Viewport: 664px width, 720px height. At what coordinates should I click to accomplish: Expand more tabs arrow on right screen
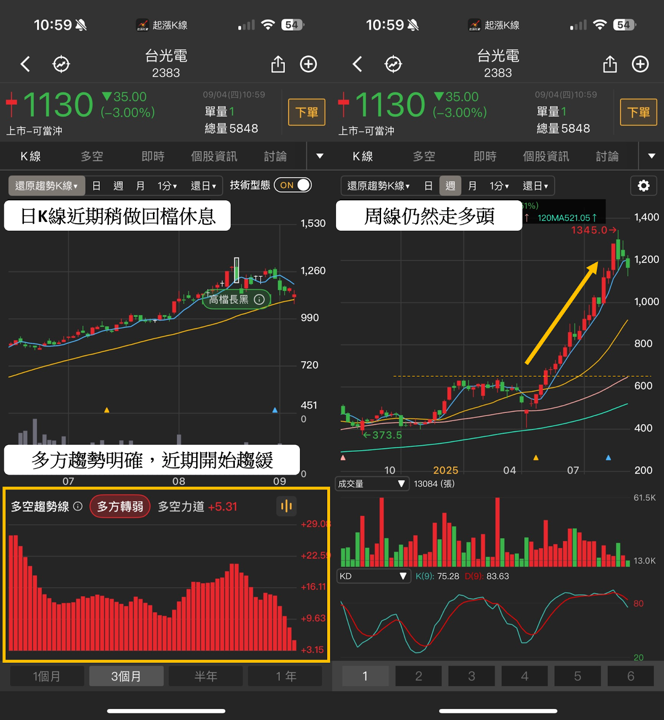[x=652, y=156]
